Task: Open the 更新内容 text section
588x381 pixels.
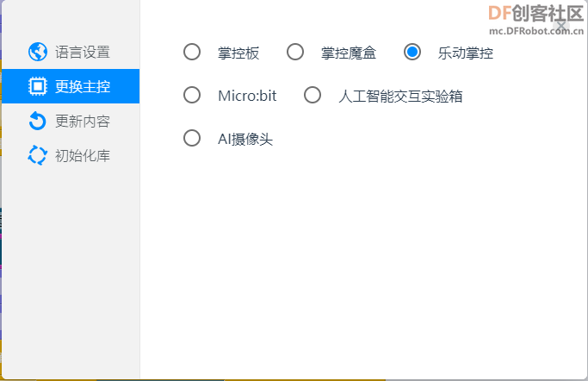Action: pos(83,122)
